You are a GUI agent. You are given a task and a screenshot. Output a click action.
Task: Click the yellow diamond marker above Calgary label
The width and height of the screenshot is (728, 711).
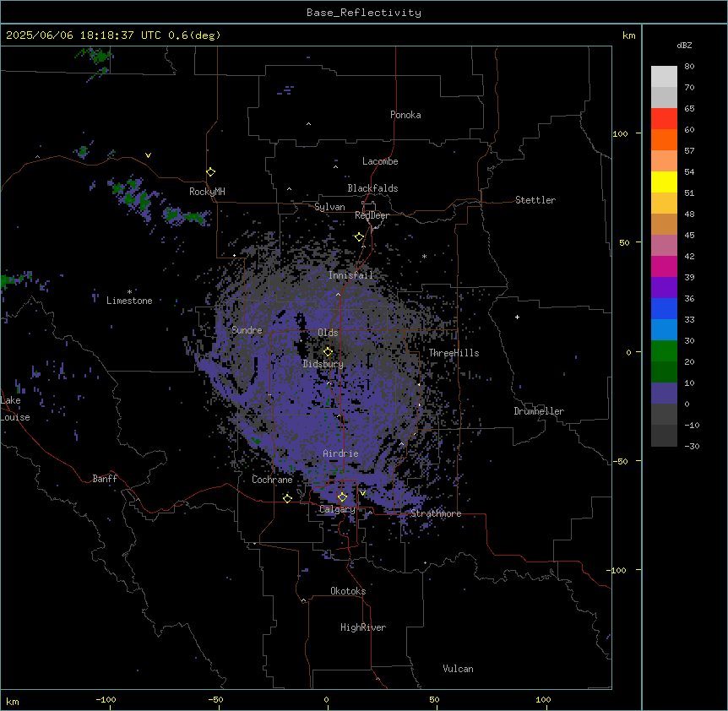pos(342,497)
